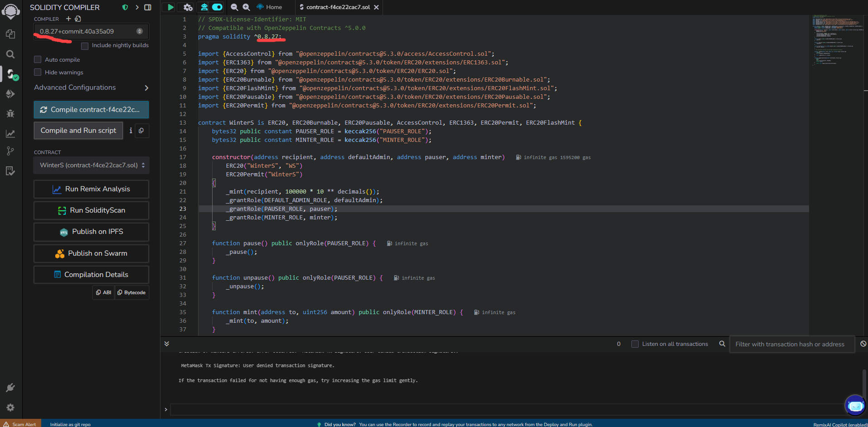Enable Include nightly builds checkbox

pyautogui.click(x=85, y=46)
